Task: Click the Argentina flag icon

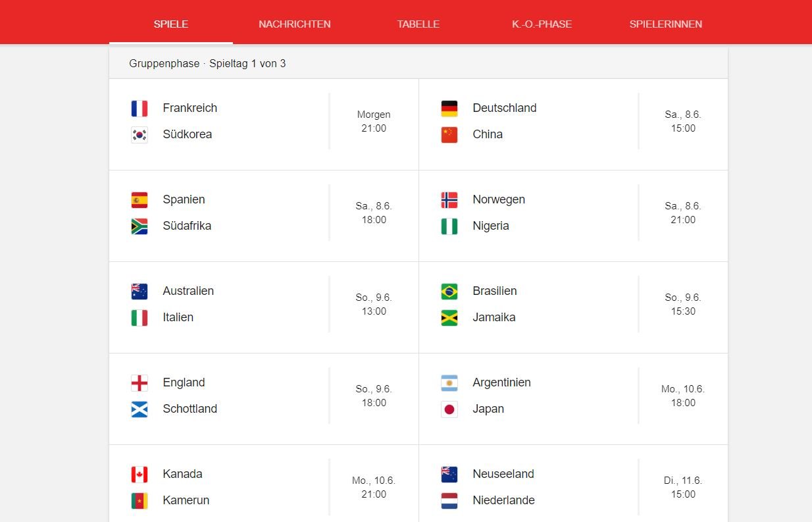Action: pyautogui.click(x=449, y=383)
